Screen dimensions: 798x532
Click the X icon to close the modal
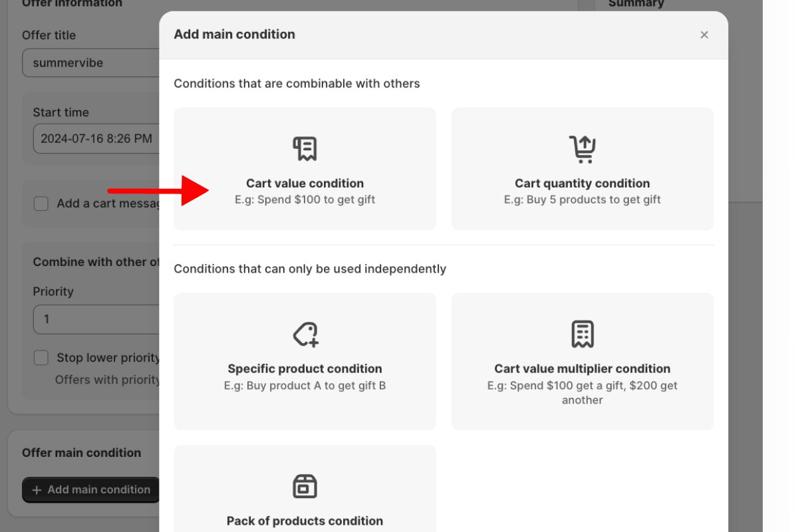[704, 35]
